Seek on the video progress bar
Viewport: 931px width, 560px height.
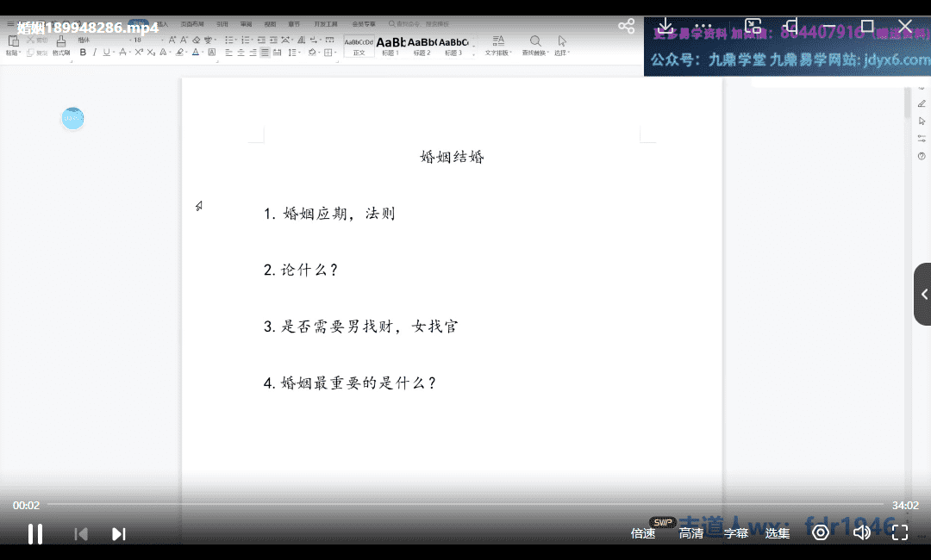coord(465,505)
